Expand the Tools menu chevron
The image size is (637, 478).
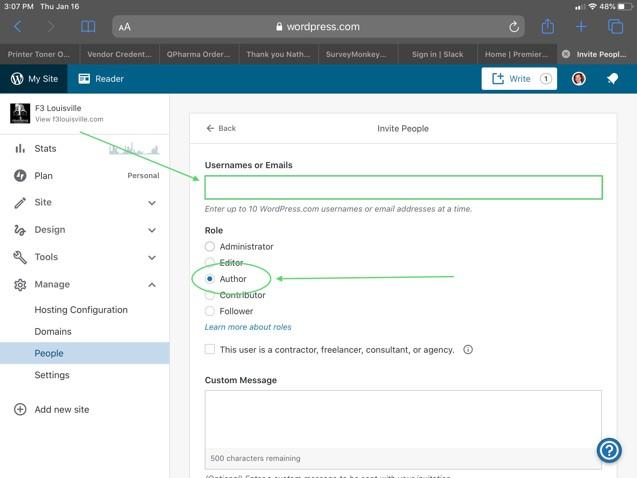pos(152,257)
